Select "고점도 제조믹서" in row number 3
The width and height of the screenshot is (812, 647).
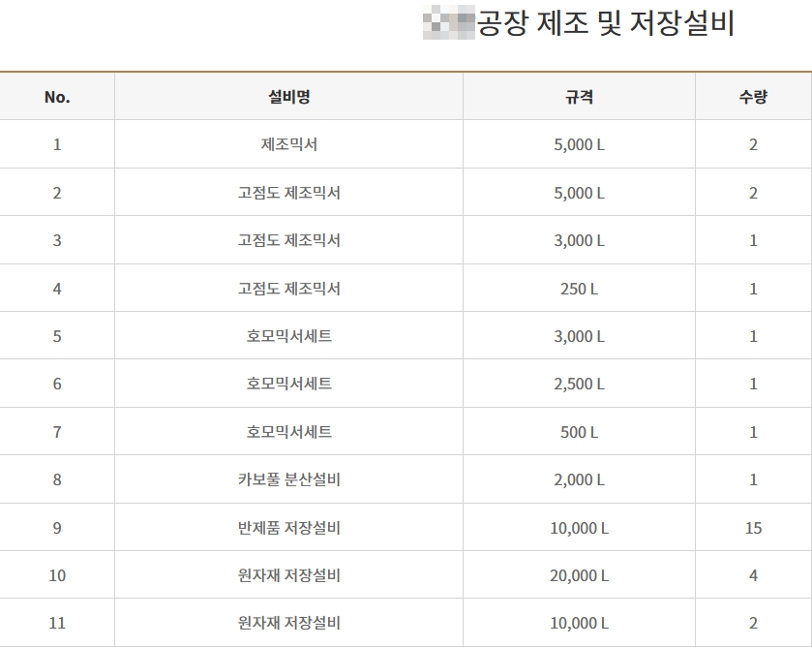click(x=288, y=240)
